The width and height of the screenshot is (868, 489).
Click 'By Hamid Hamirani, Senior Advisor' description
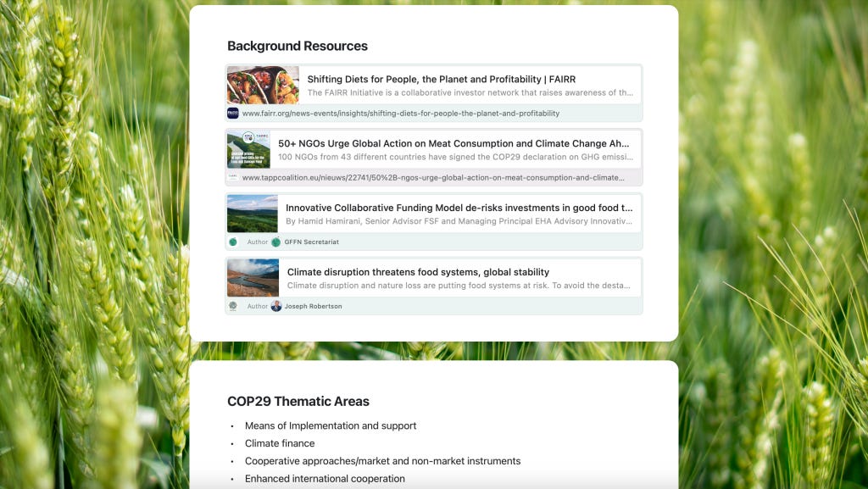click(459, 220)
